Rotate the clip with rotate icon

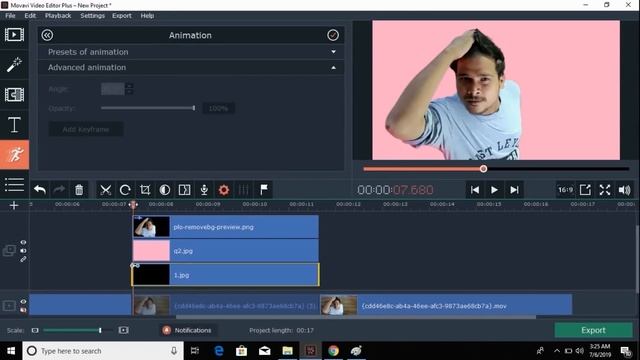pos(125,190)
